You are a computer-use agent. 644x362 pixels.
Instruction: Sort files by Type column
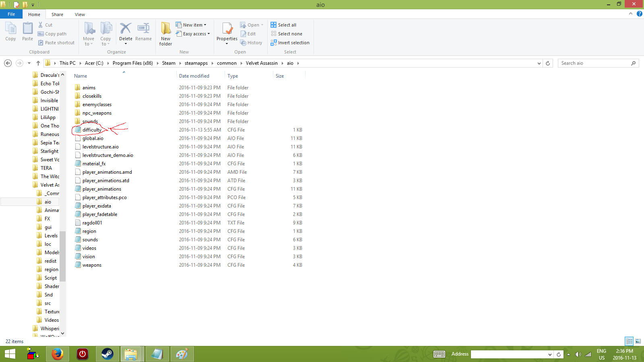point(249,76)
